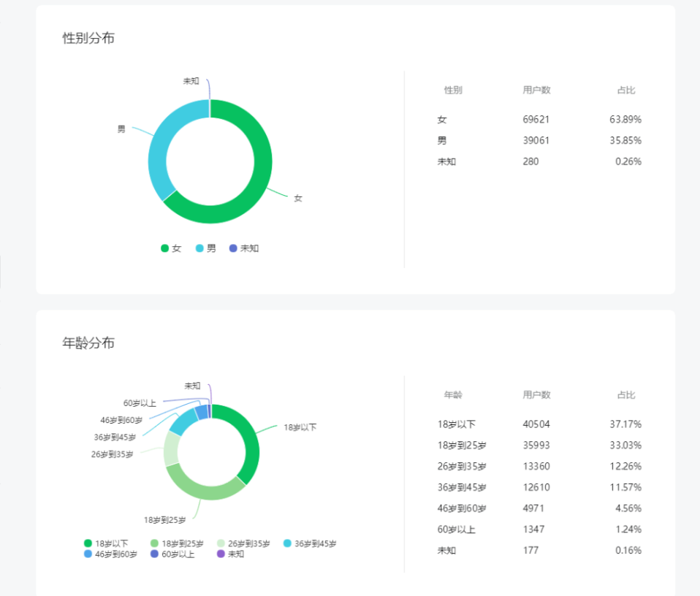The height and width of the screenshot is (596, 700).
Task: Click the 占比 header in the age table
Action: 626,395
